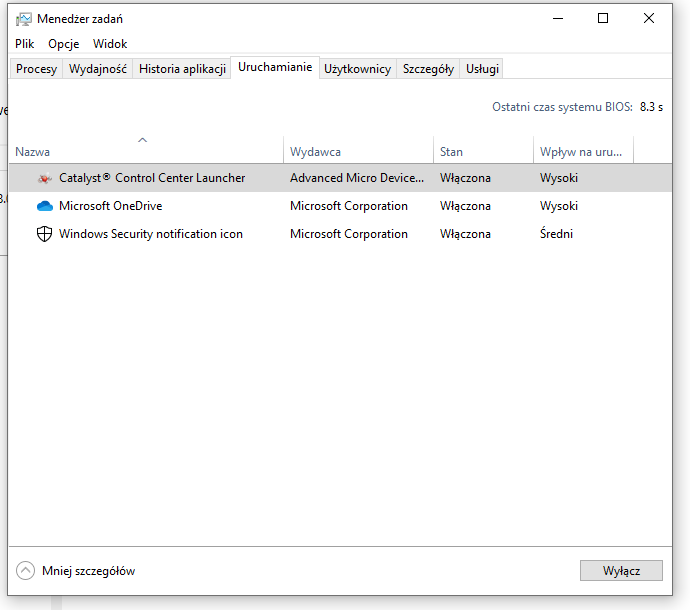This screenshot has height=610, width=690.
Task: Click Wysoki impact in OneDrive row
Action: (x=558, y=206)
